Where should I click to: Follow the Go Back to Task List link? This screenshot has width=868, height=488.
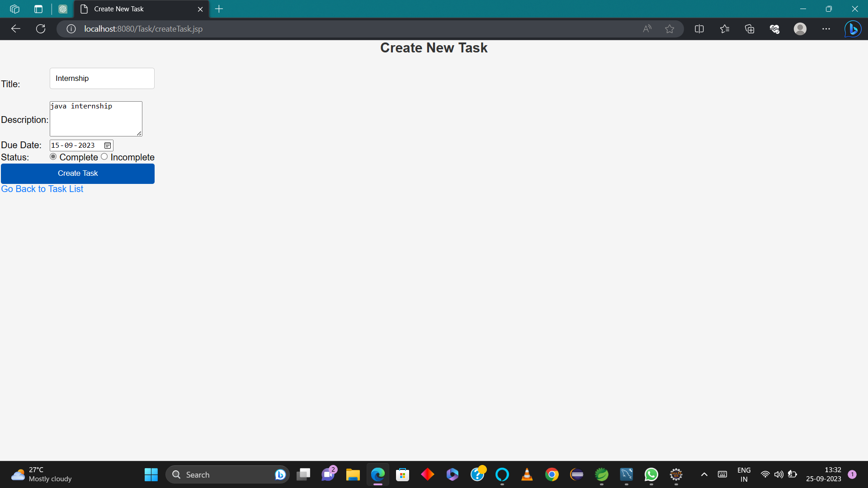[42, 189]
